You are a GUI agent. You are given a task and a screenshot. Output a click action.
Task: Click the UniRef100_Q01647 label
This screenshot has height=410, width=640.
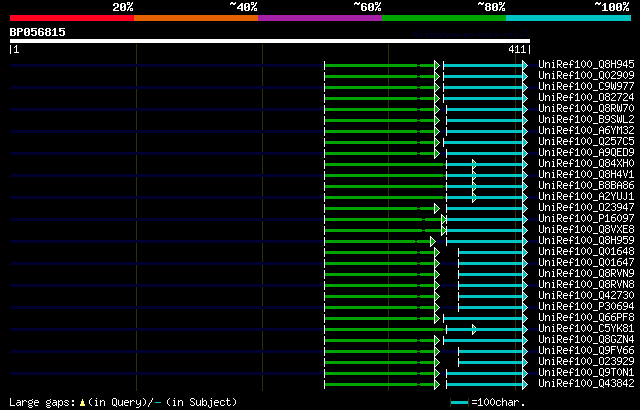(586, 263)
